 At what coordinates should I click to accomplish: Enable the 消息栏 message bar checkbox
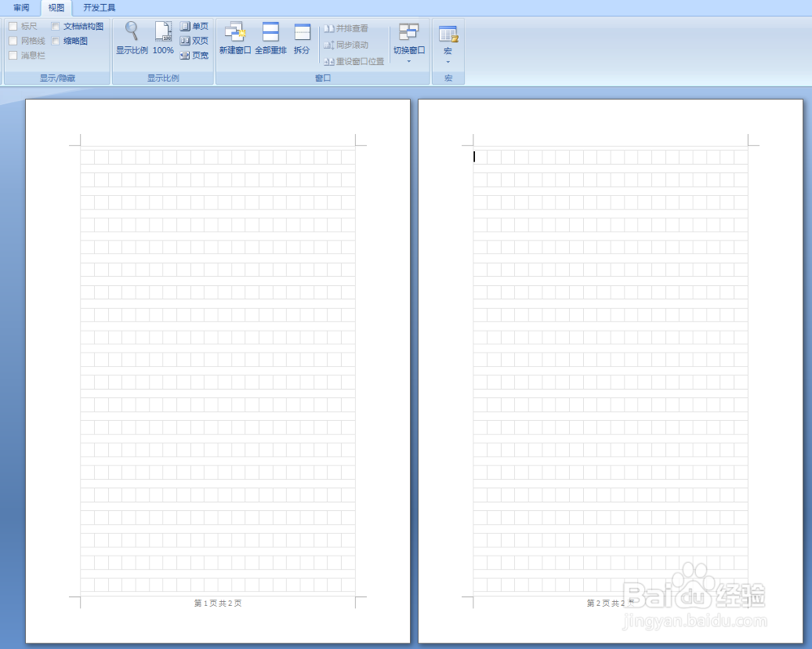[13, 55]
